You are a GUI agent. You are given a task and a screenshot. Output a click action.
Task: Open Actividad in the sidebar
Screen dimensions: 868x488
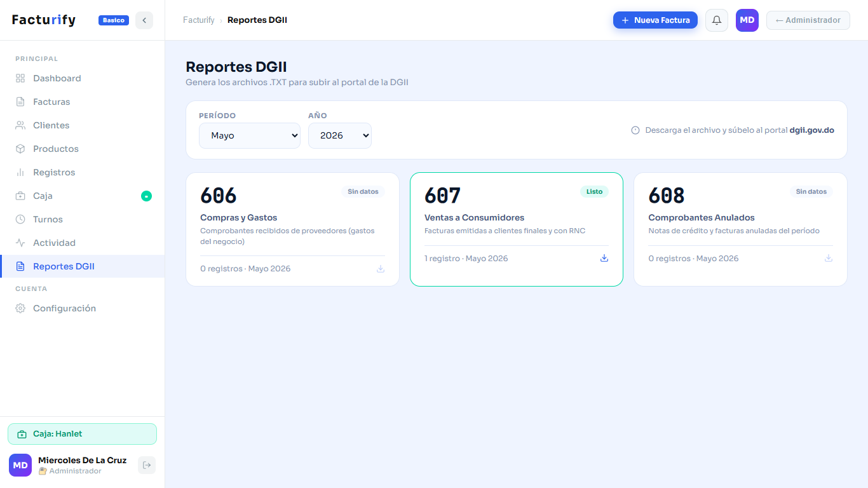coord(83,243)
